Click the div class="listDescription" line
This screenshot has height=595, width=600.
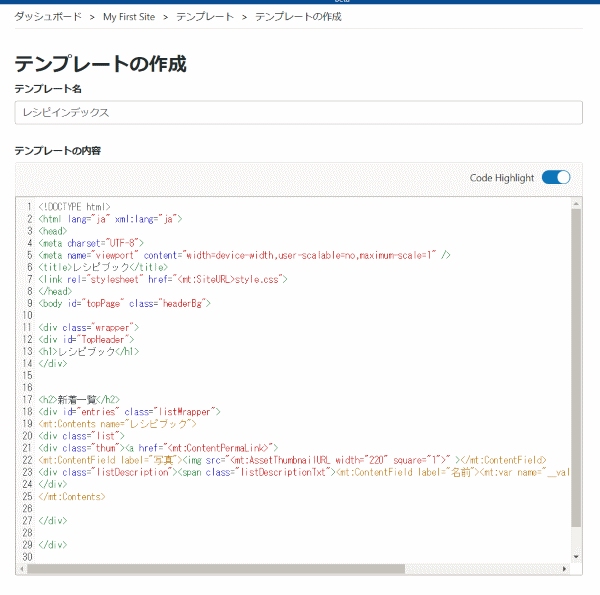tap(304, 472)
